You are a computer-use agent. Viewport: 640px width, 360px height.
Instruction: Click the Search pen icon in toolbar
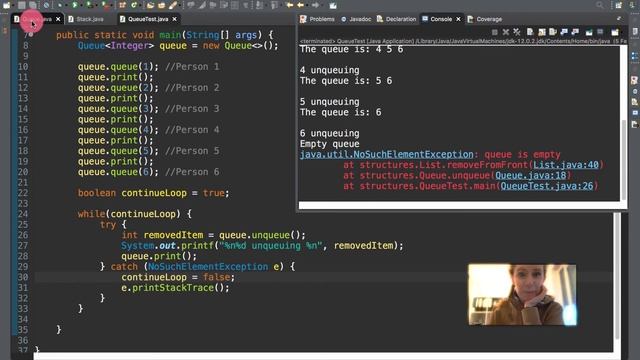(x=173, y=5)
